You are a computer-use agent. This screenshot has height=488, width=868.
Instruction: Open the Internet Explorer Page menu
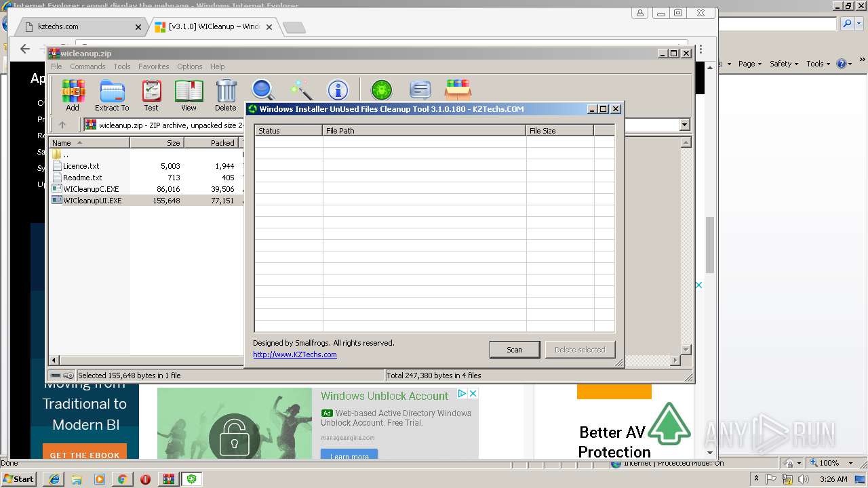(749, 64)
